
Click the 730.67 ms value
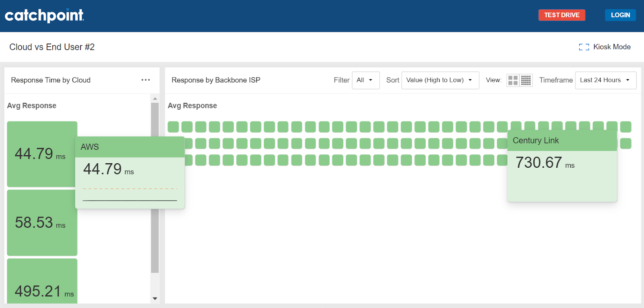pos(545,163)
